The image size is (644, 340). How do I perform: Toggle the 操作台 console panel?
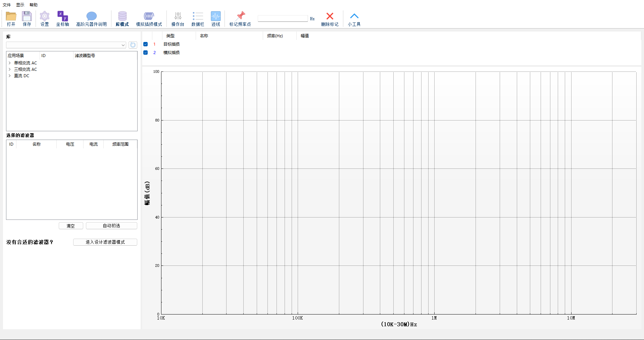tap(178, 19)
